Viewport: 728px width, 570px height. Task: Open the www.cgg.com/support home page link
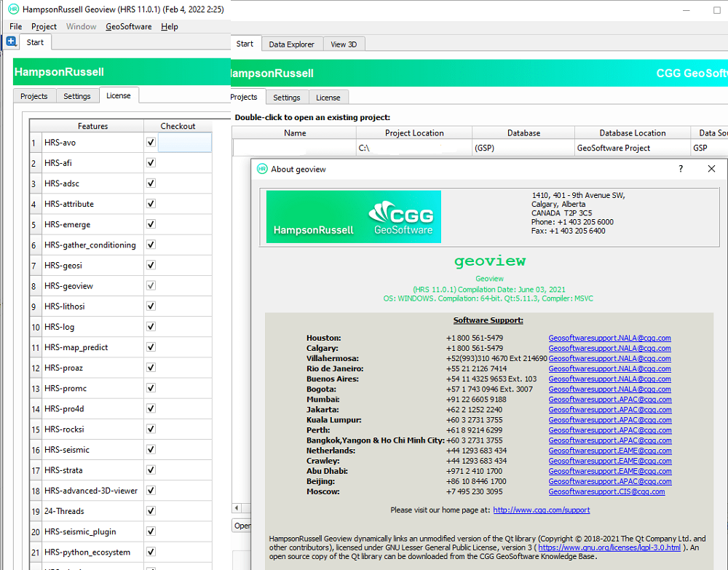tap(542, 510)
